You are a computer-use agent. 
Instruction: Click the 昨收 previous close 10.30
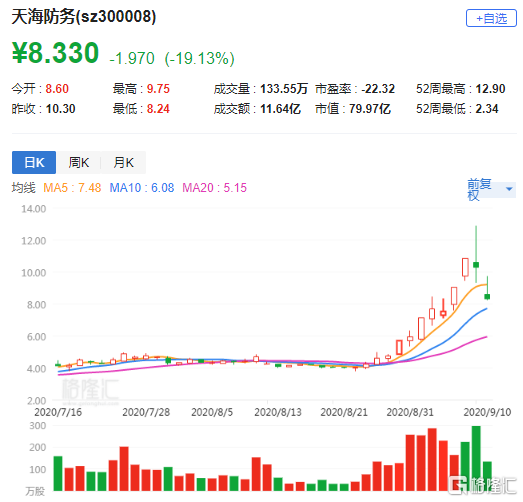click(x=60, y=109)
